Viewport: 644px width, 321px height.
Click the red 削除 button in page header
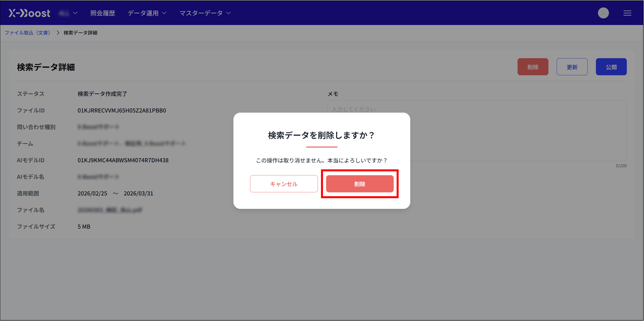(x=533, y=67)
